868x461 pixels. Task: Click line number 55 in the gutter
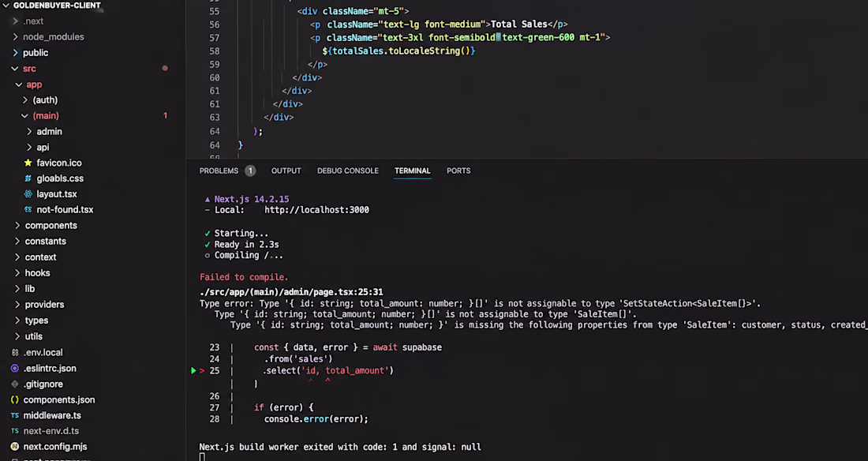pyautogui.click(x=214, y=11)
